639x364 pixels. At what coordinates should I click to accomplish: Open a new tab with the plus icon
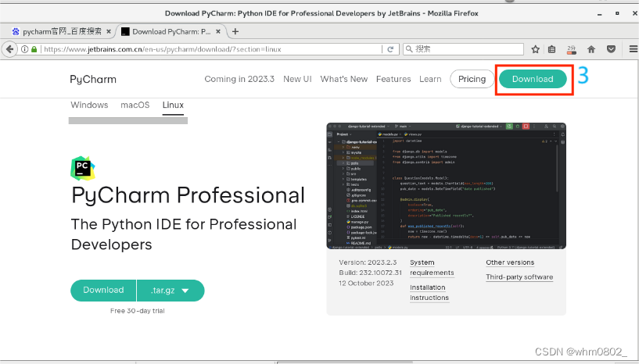(235, 31)
